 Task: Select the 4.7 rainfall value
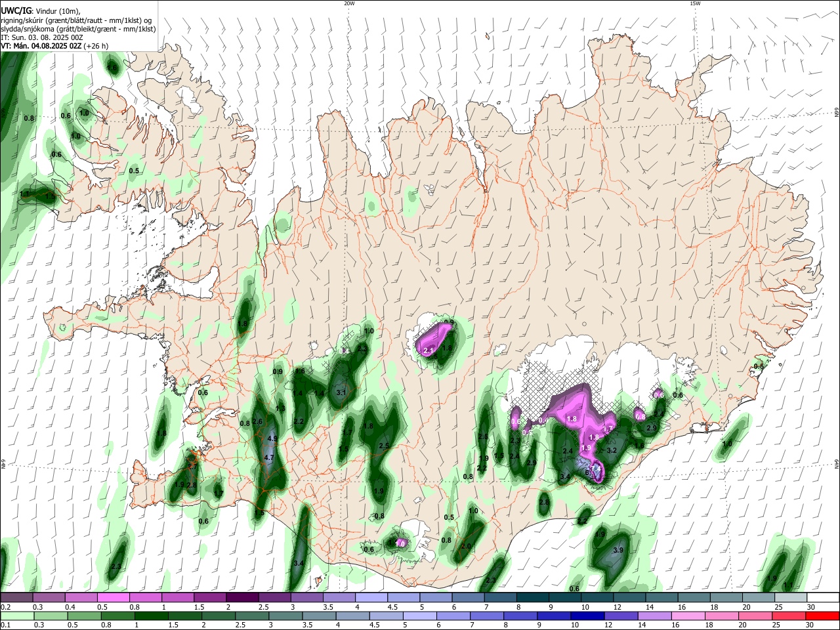point(268,457)
